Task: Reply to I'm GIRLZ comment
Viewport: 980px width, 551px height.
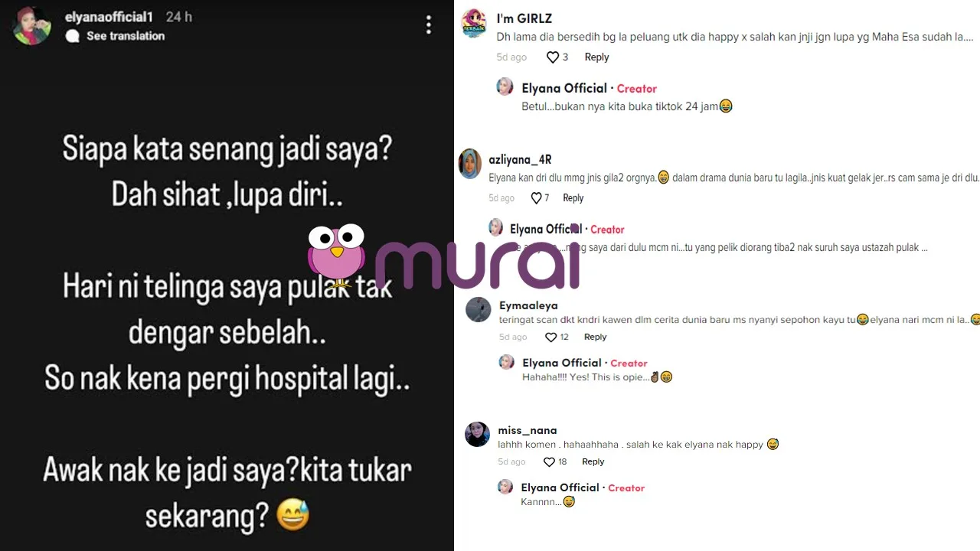Action: tap(596, 57)
